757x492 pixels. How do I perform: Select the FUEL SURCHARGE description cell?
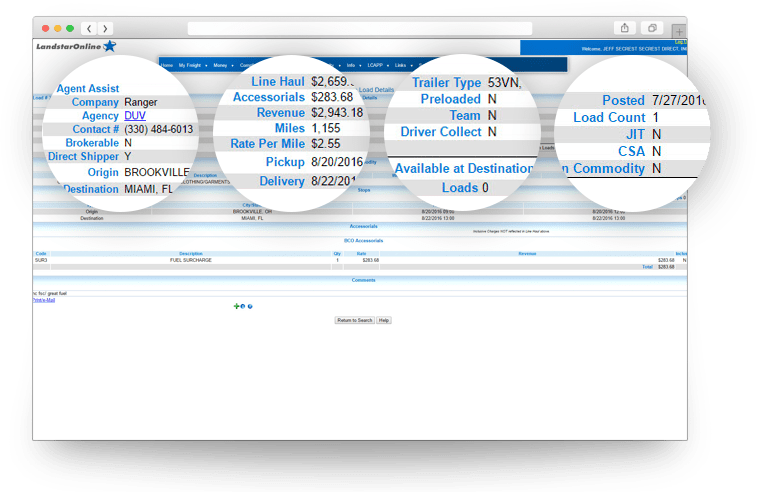pos(191,260)
